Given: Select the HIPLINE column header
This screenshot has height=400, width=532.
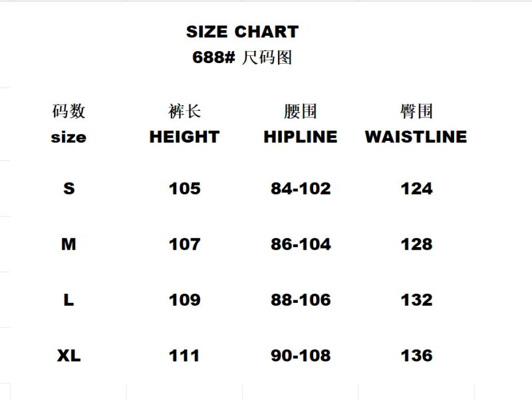Looking at the screenshot, I should click(300, 137).
